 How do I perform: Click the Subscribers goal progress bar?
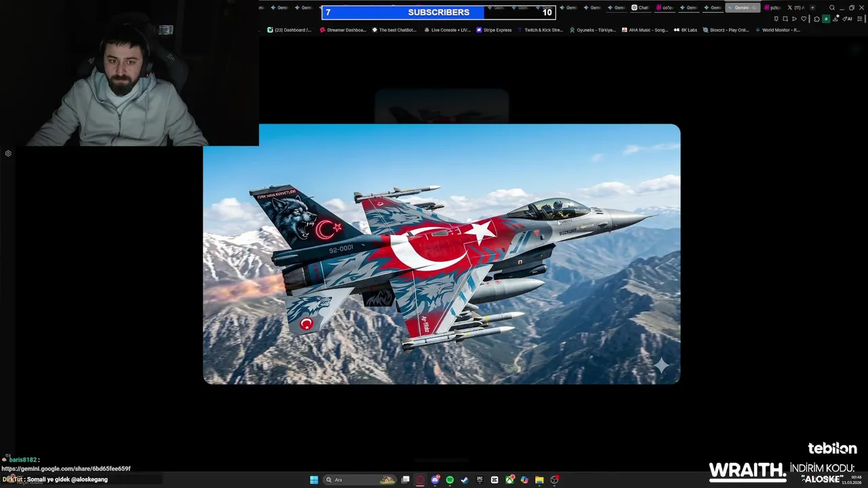coord(438,12)
